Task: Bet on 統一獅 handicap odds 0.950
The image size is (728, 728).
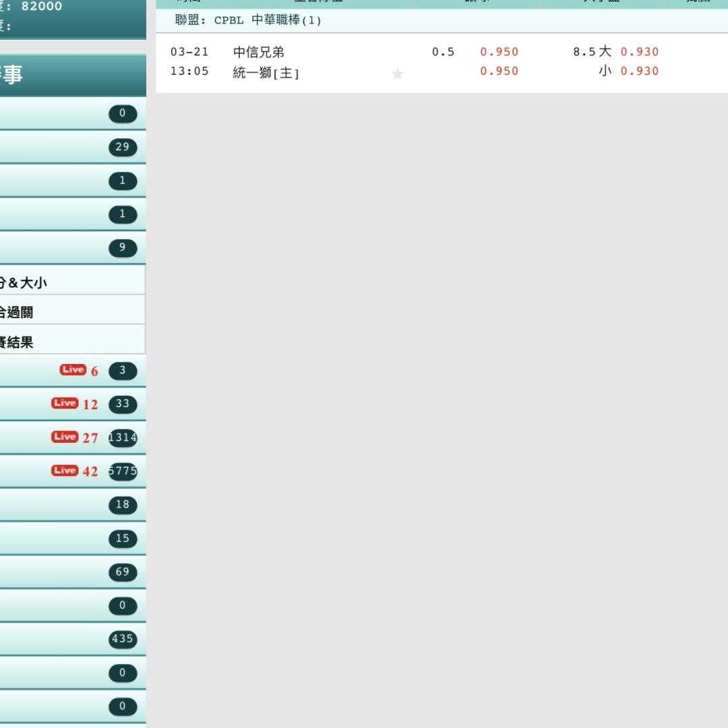Action: pos(499,71)
